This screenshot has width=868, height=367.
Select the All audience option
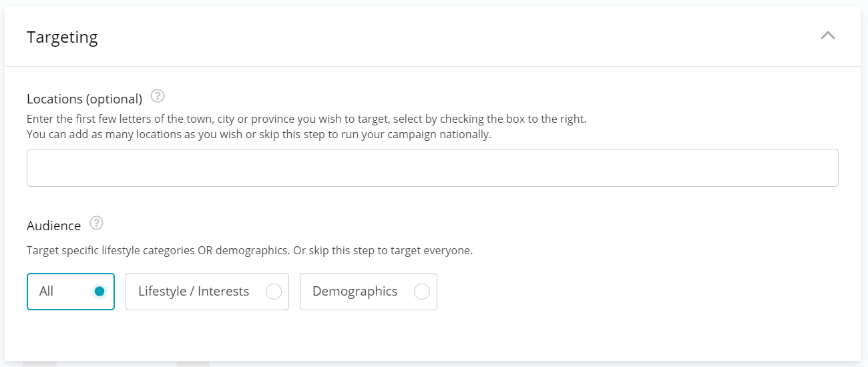(x=71, y=292)
